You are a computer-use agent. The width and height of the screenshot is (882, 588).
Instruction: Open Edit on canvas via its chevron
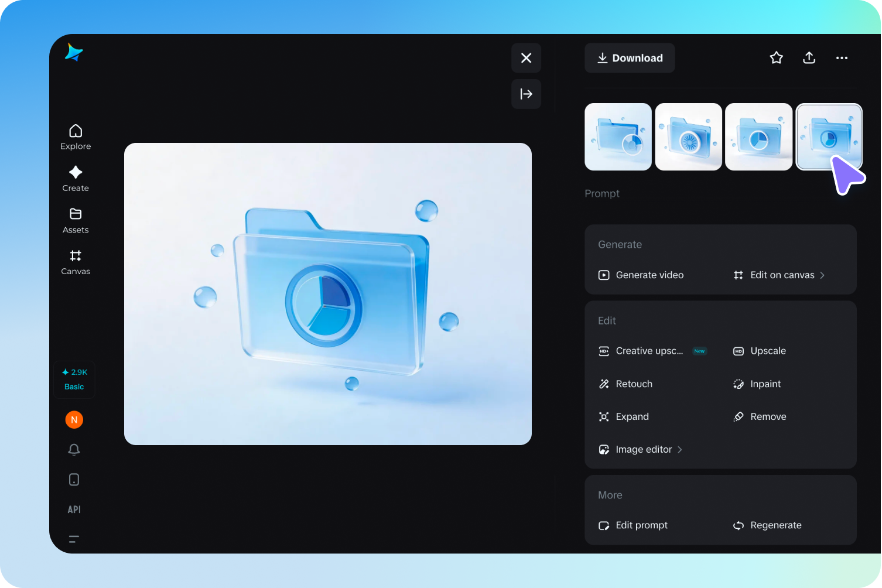click(822, 275)
